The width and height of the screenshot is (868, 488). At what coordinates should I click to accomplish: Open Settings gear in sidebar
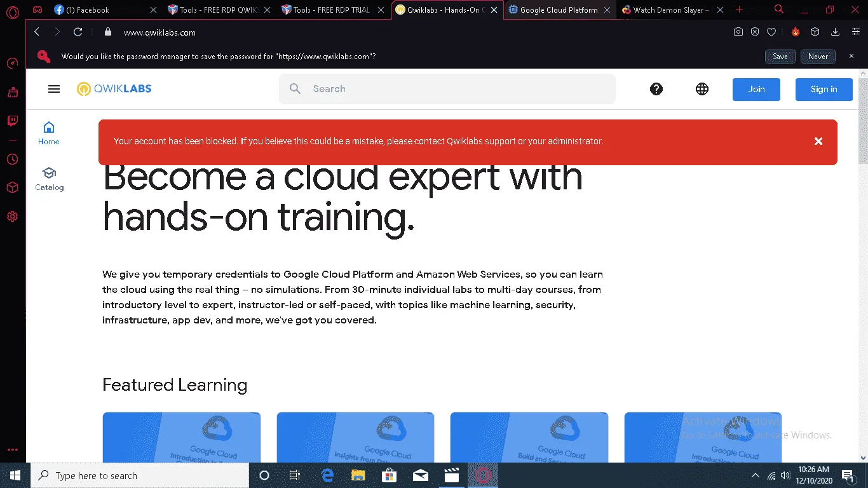click(12, 217)
